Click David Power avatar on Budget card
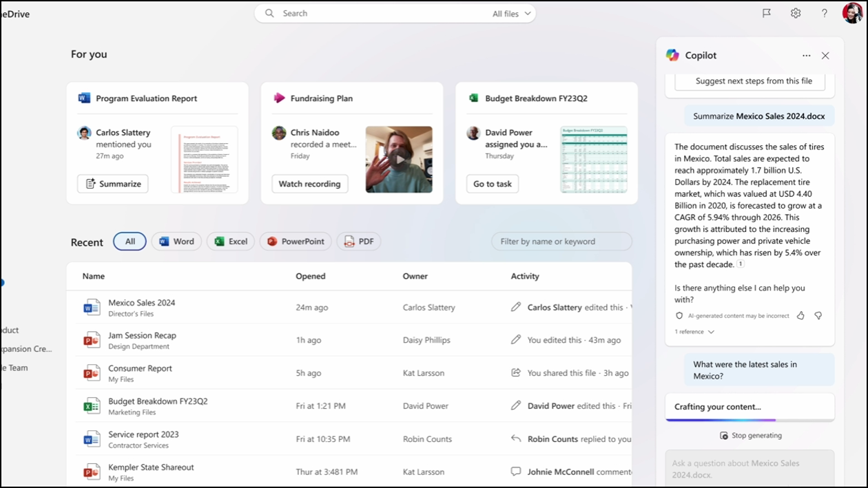Image resolution: width=868 pixels, height=488 pixels. [x=473, y=133]
